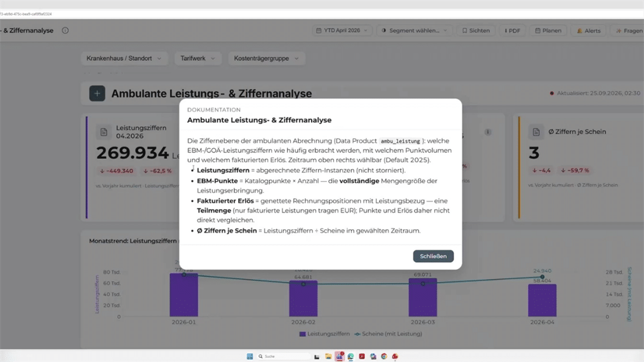
Task: Click the bold word vollständige in the dialog
Action: 359,181
